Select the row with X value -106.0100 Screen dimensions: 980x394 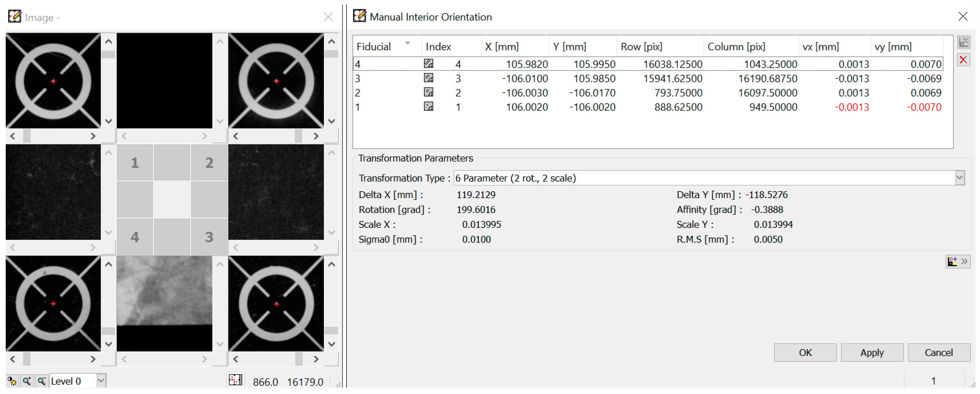[x=648, y=78]
